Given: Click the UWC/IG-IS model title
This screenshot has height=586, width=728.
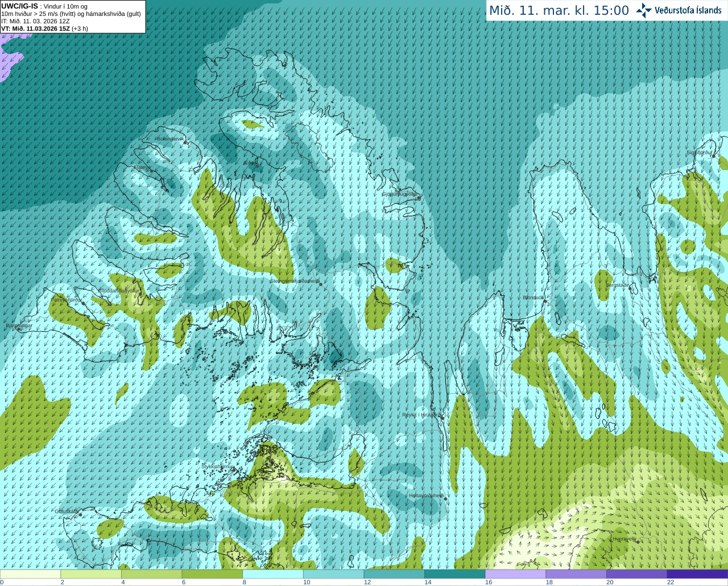Looking at the screenshot, I should click(19, 6).
